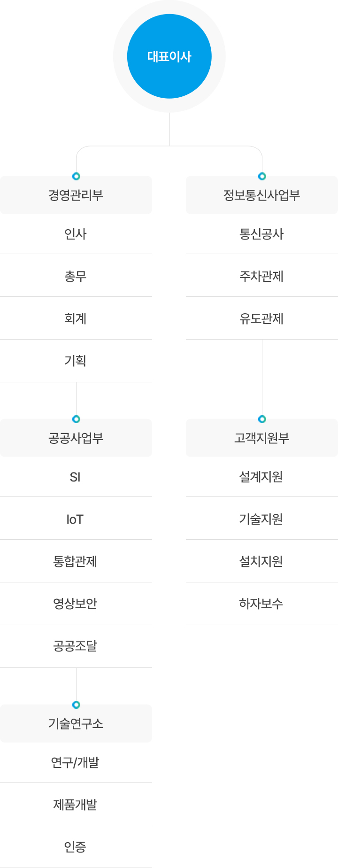
Task: Open the 고객지원부 department header
Action: (262, 438)
